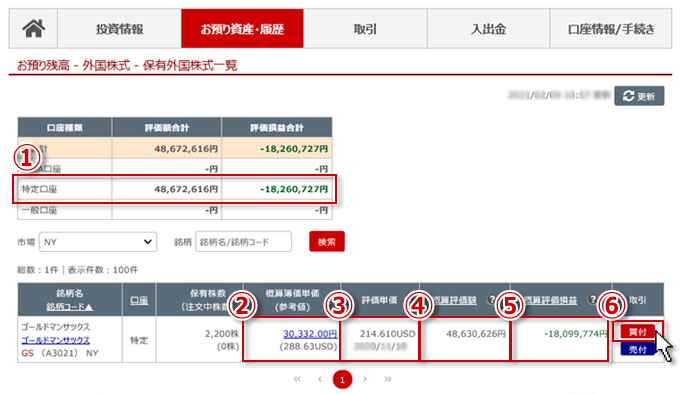Go to the home icon tab
This screenshot has height=394, width=680.
(x=33, y=29)
